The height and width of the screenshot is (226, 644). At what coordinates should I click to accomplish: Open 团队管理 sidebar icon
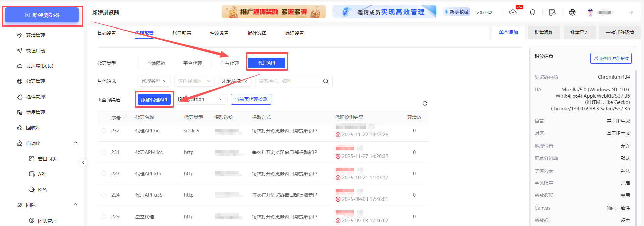[x=32, y=220]
